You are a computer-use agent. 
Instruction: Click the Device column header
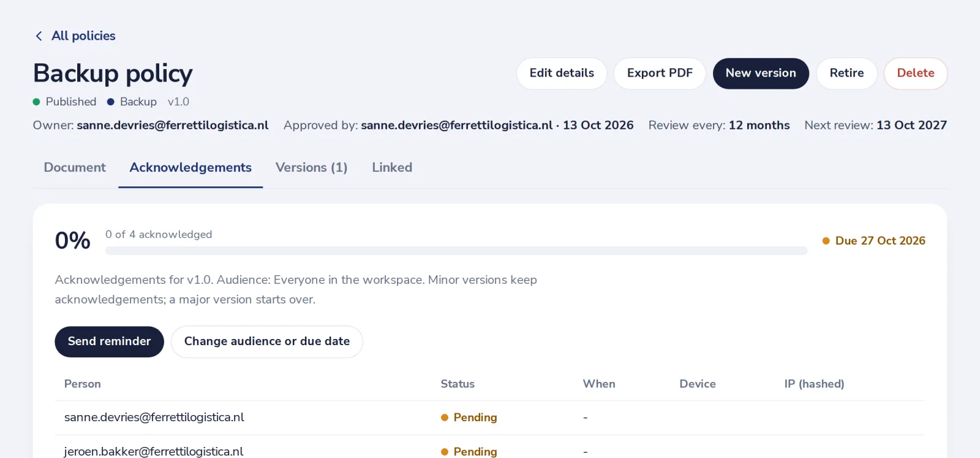tap(698, 384)
